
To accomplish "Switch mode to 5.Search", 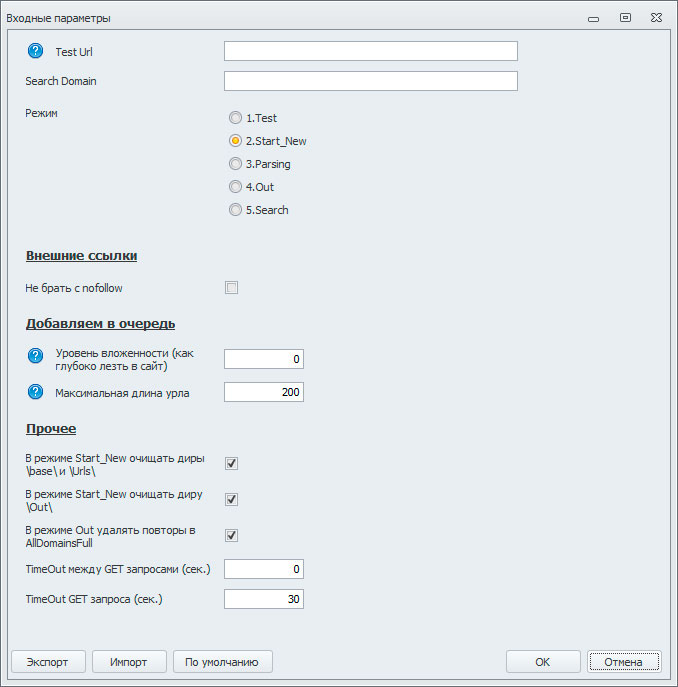I will click(236, 210).
